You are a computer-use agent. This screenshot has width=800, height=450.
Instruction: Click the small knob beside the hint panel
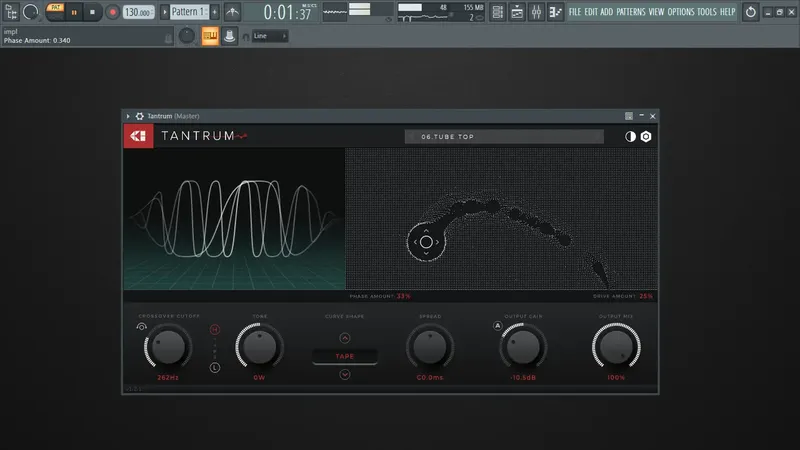click(x=187, y=36)
